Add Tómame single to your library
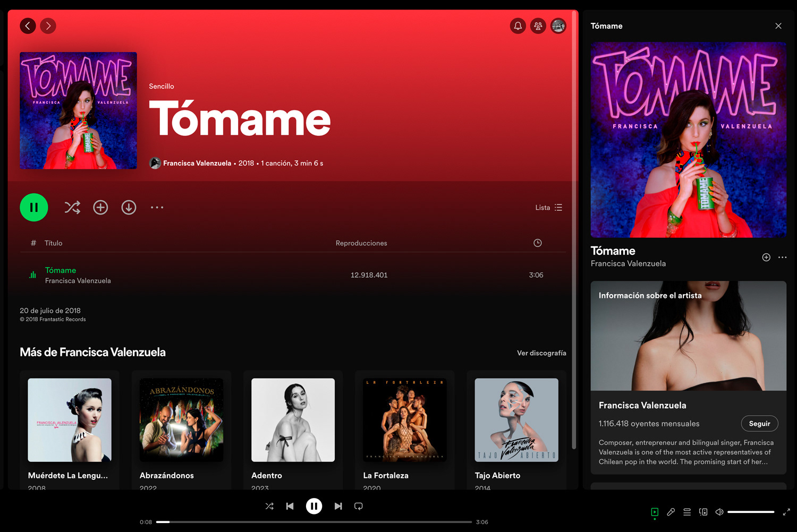The height and width of the screenshot is (532, 797). pos(100,208)
